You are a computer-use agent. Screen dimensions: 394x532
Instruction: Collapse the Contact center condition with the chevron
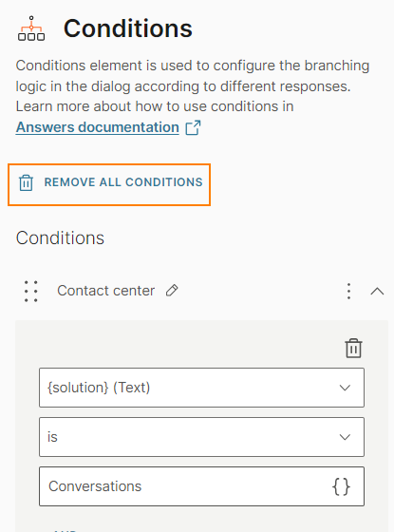click(377, 292)
